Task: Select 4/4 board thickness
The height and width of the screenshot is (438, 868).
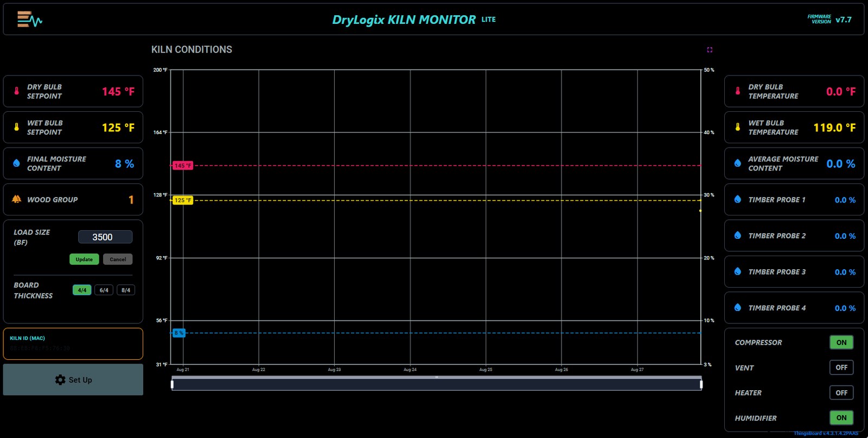Action: 82,290
